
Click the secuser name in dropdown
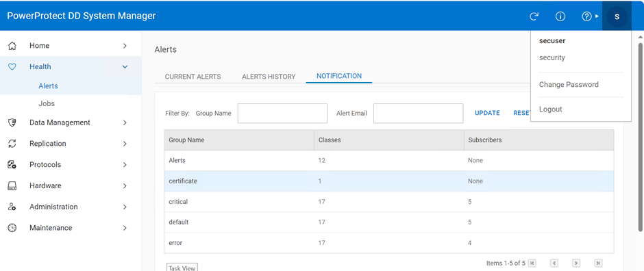(x=552, y=41)
